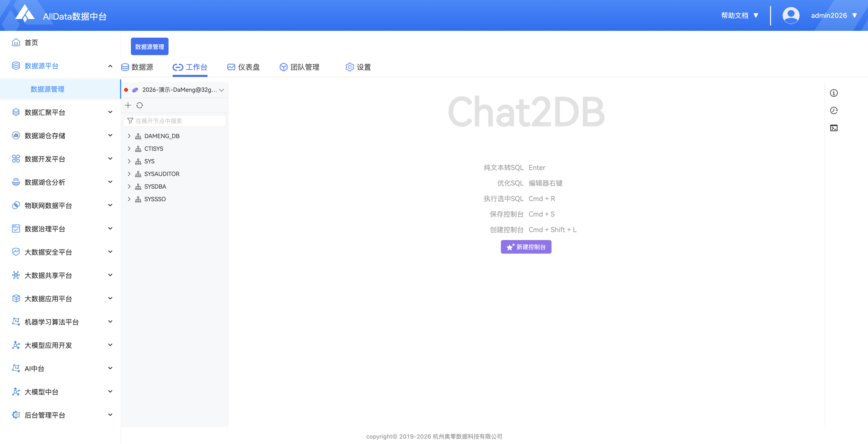Click the SYSSSO schema label
The width and height of the screenshot is (868, 444).
pyautogui.click(x=155, y=199)
